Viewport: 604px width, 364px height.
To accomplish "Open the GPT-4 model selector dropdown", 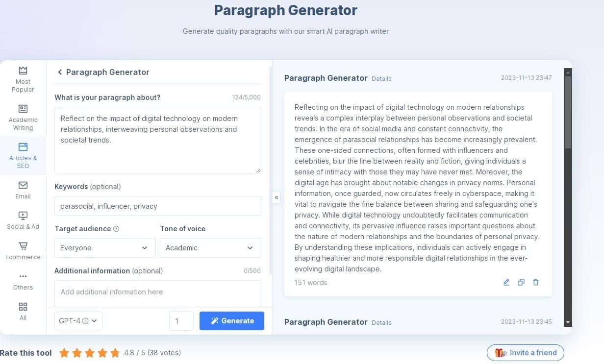I will coord(78,321).
